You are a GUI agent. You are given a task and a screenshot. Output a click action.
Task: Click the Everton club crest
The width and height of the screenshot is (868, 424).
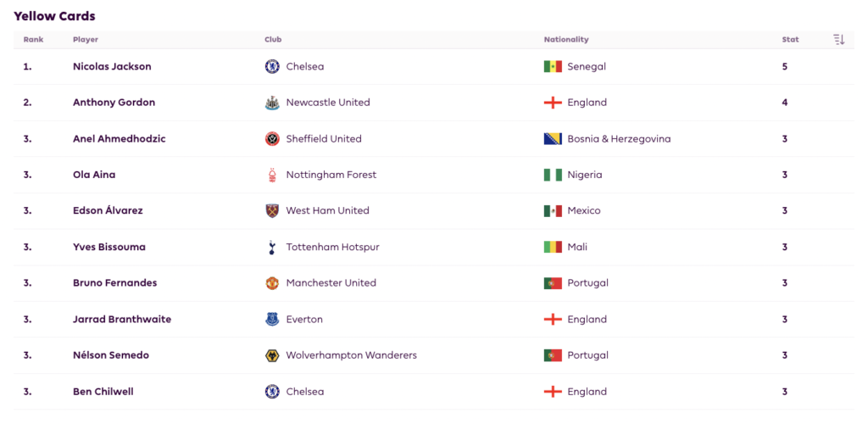pyautogui.click(x=272, y=320)
